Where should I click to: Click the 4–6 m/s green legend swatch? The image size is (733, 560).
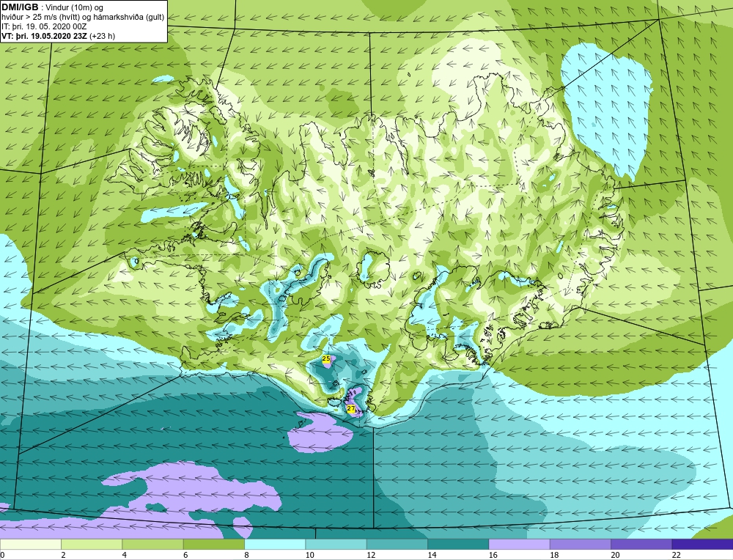coord(153,544)
